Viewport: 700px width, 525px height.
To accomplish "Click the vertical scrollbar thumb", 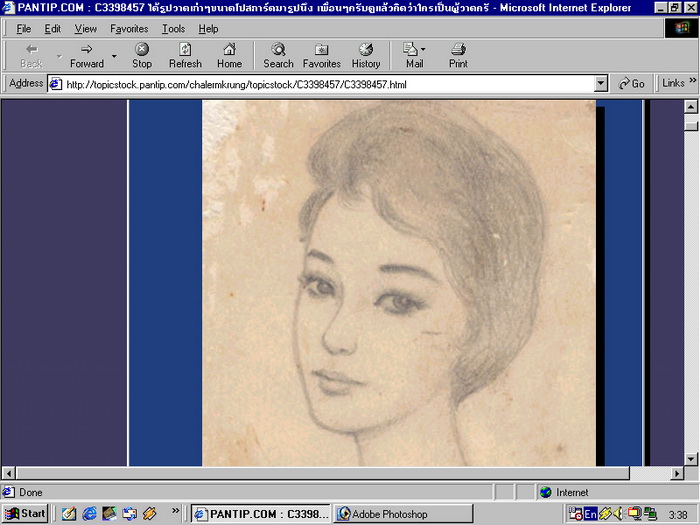I will click(691, 125).
